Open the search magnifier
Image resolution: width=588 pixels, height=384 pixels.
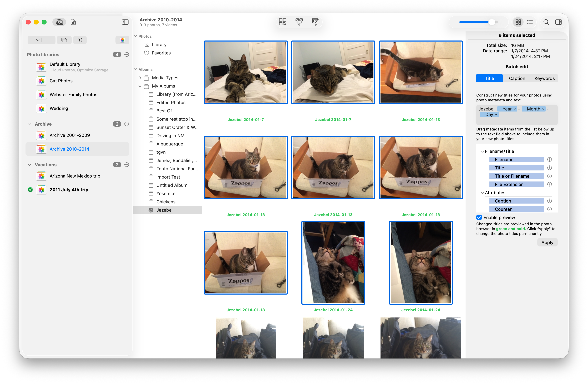pos(546,22)
